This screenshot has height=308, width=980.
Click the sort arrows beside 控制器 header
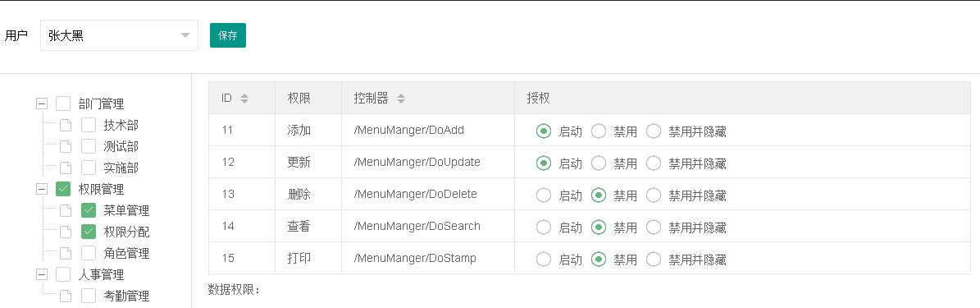click(401, 99)
